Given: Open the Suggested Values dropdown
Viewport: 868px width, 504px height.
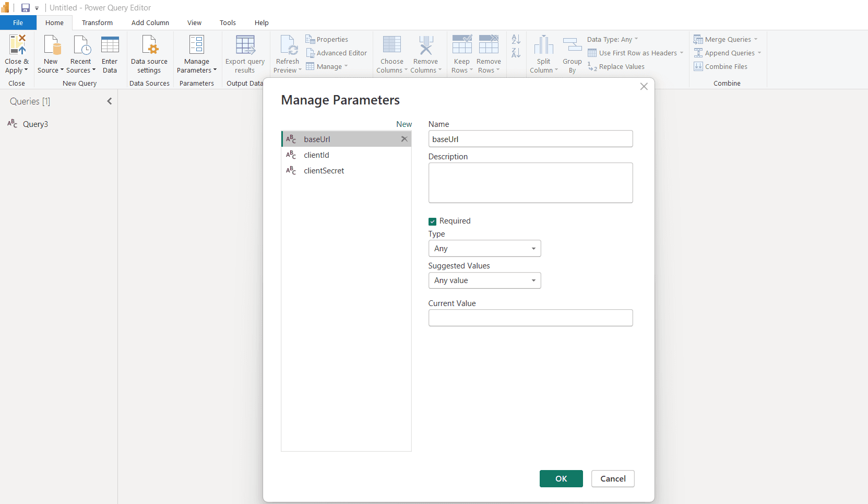Looking at the screenshot, I should [484, 280].
